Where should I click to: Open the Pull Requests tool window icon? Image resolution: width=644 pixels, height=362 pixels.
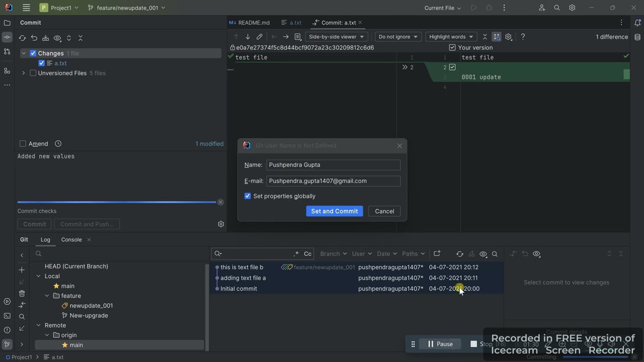coord(7,51)
